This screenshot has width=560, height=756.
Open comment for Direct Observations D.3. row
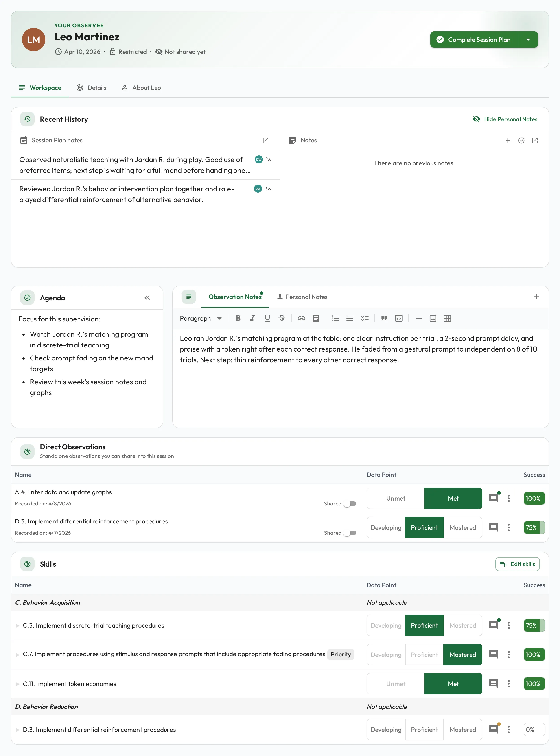tap(494, 527)
